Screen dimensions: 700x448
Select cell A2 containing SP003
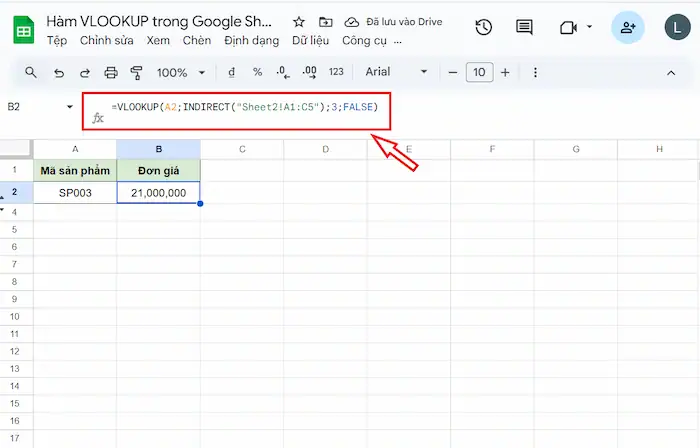pos(75,192)
